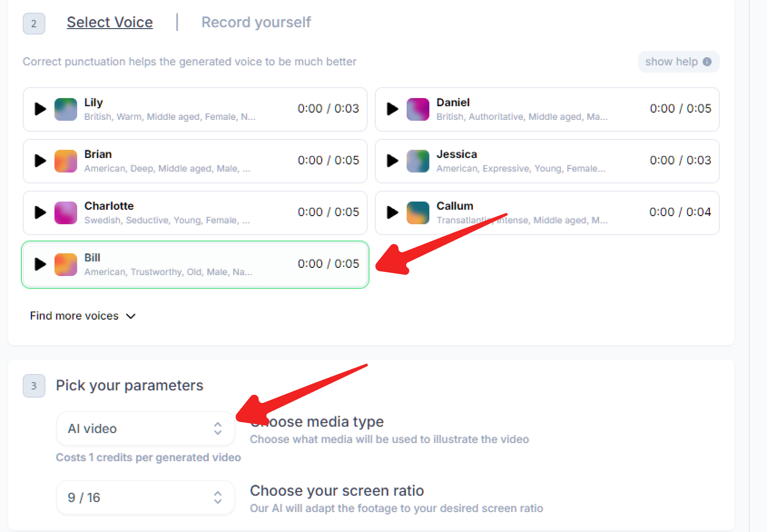Play the Callum voice preview
767x532 pixels.
point(393,212)
